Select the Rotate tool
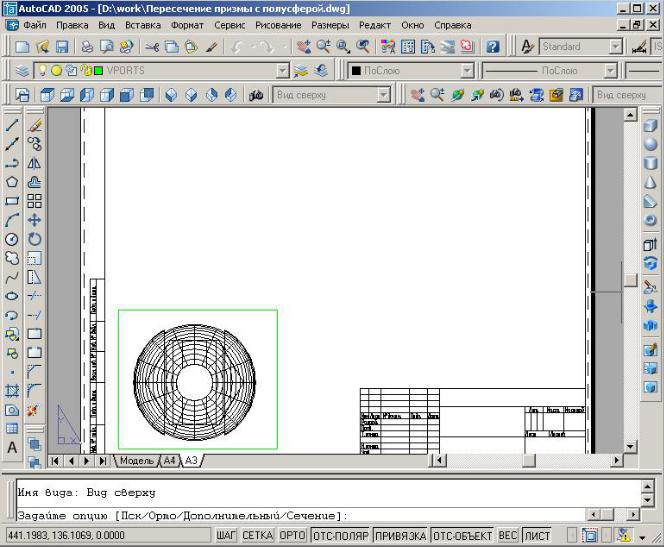 (x=34, y=239)
